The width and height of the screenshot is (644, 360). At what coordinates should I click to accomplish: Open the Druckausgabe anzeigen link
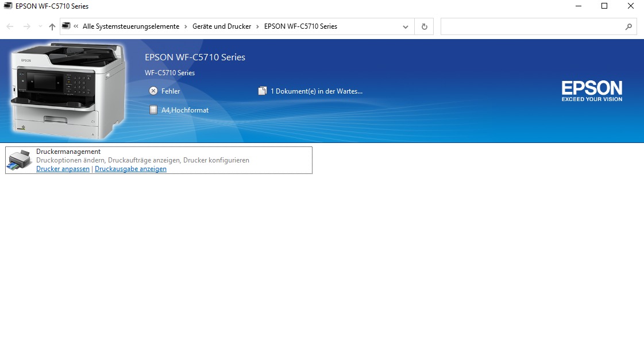pos(130,169)
